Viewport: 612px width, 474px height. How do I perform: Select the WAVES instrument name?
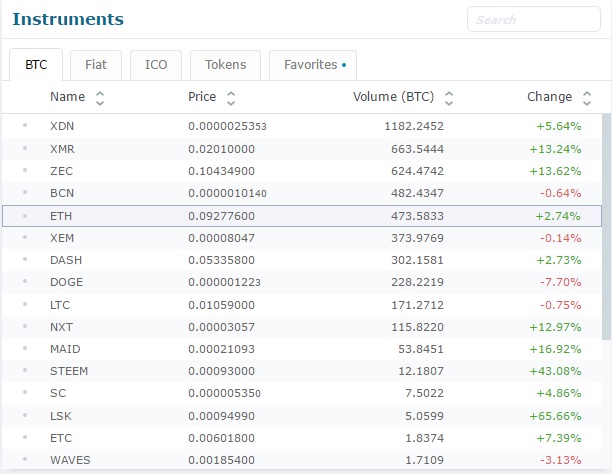tap(70, 460)
